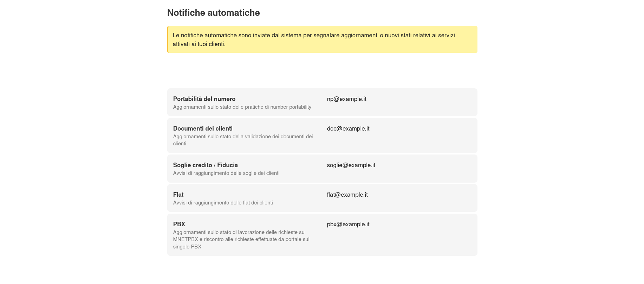644x284 pixels.
Task: Click the Soglie credito label
Action: point(193,165)
